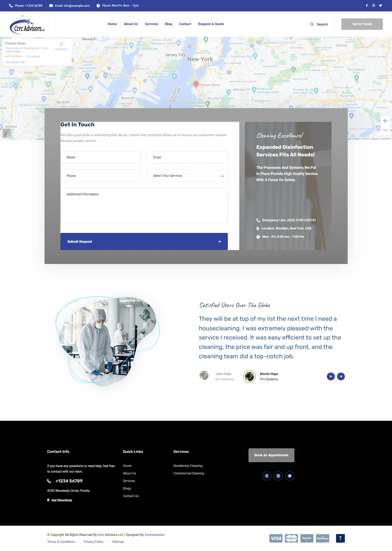Click the Blog menu item in navigation

click(168, 24)
